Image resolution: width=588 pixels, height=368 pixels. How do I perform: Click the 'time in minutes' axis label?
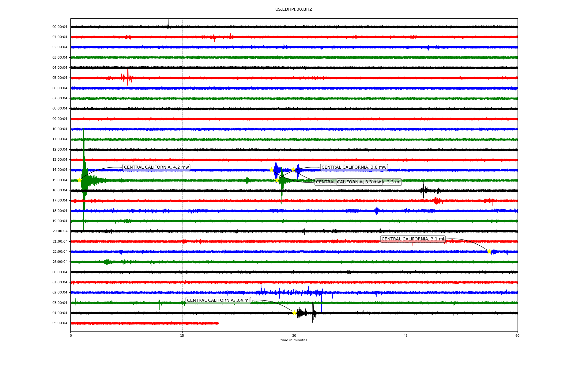(x=293, y=340)
